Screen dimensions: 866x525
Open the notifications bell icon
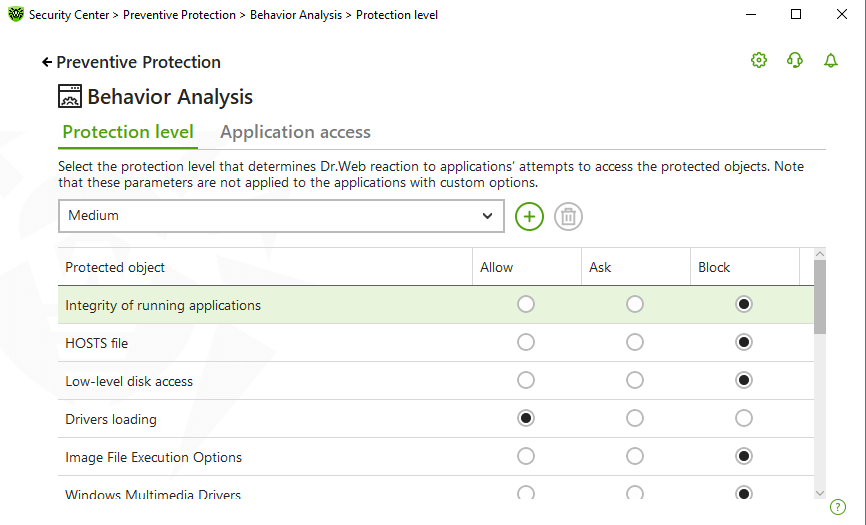tap(831, 60)
